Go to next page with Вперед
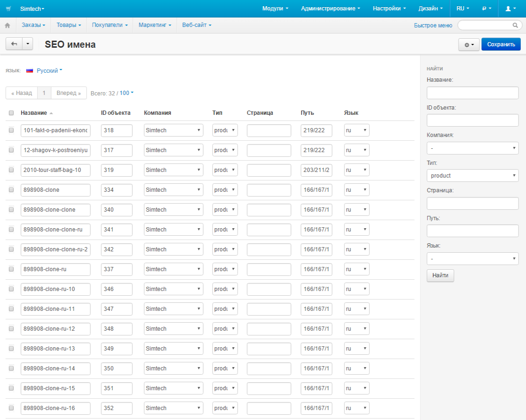The image size is (526, 420). click(69, 93)
